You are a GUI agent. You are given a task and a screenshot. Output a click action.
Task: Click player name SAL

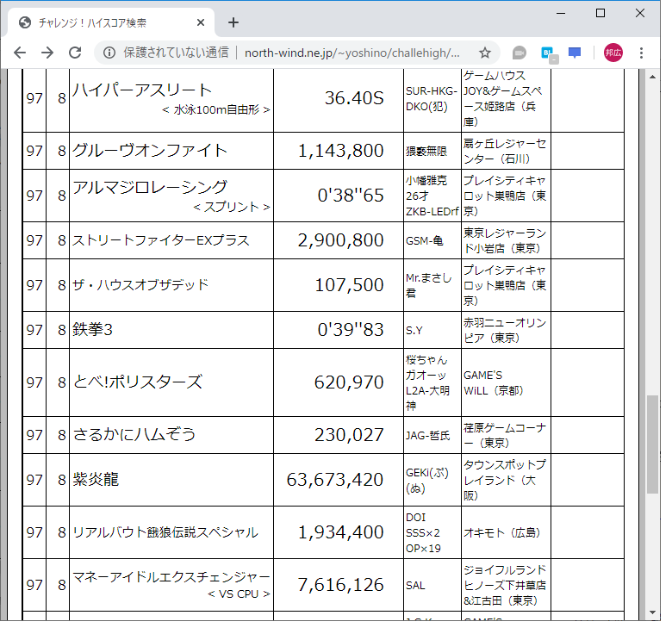415,586
